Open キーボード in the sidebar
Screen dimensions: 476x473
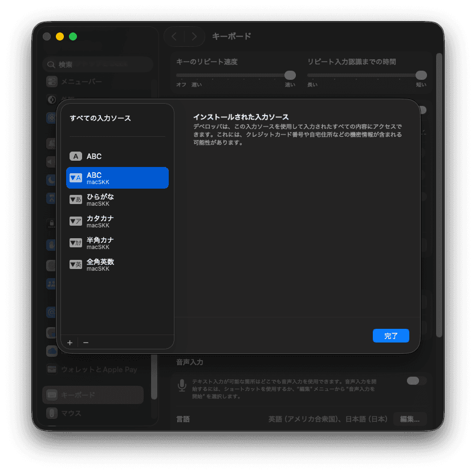coord(93,395)
